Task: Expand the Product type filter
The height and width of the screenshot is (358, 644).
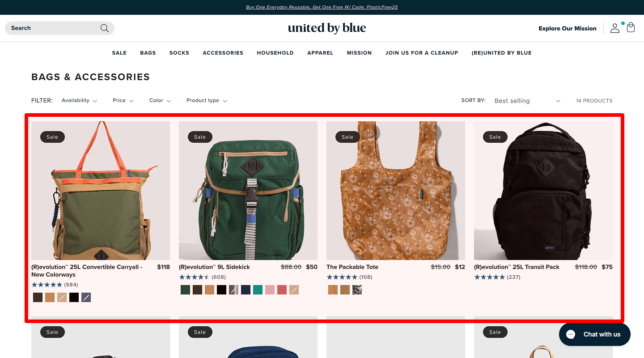Action: pos(207,101)
